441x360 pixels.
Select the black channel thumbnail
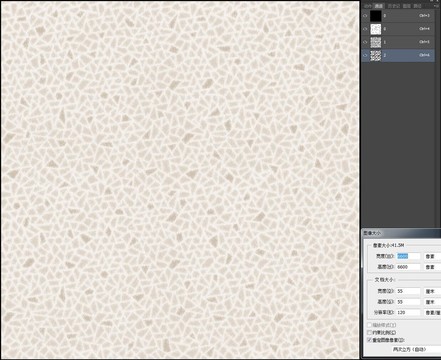(376, 16)
